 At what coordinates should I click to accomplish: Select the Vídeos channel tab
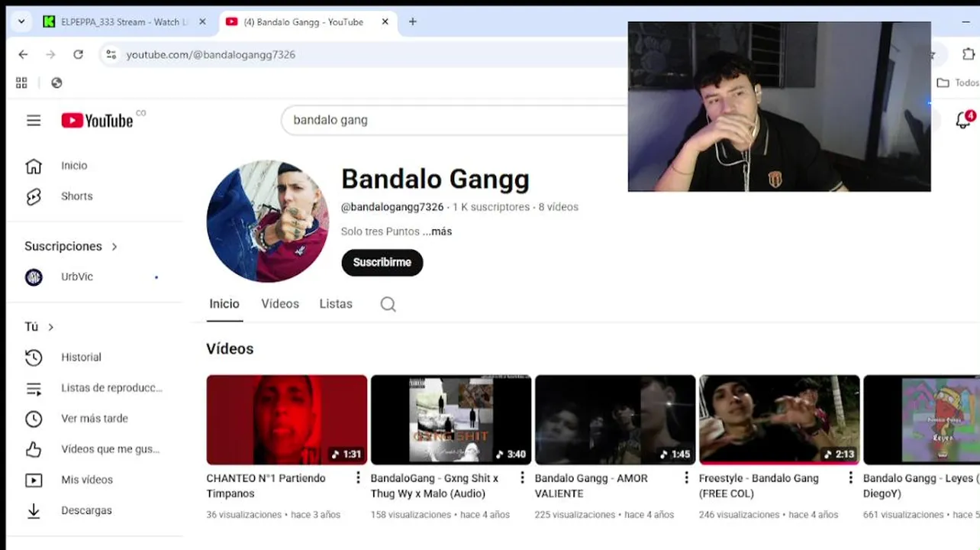click(280, 304)
